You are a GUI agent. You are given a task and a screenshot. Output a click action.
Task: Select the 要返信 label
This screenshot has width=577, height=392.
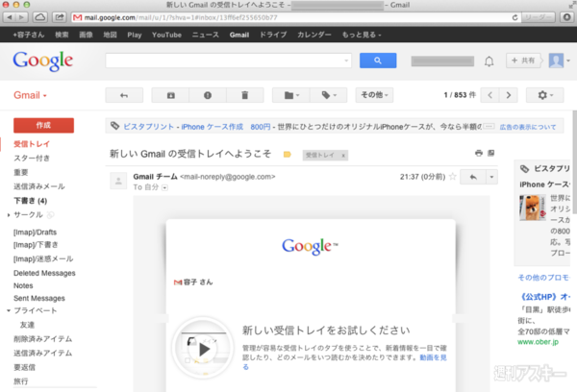tap(24, 367)
